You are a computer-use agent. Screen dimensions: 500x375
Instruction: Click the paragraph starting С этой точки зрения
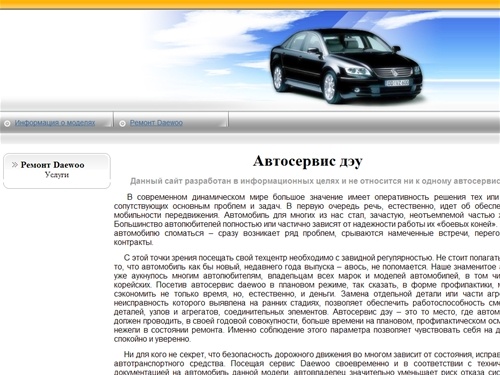(307, 298)
